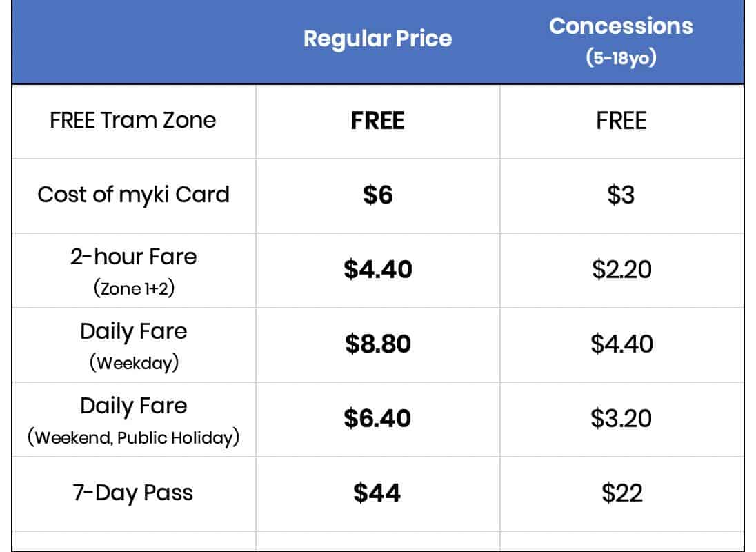756x552 pixels.
Task: Click the $6 myki card price
Action: click(x=377, y=195)
